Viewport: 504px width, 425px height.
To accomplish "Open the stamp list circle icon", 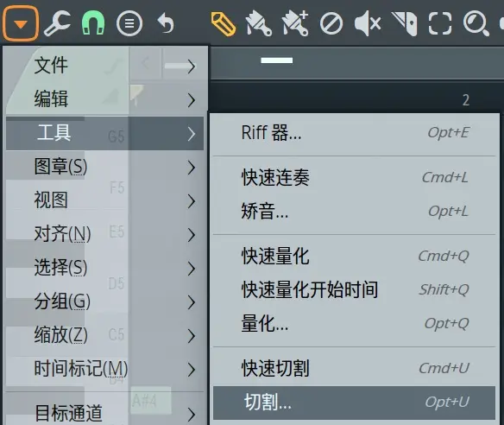I will (x=129, y=23).
